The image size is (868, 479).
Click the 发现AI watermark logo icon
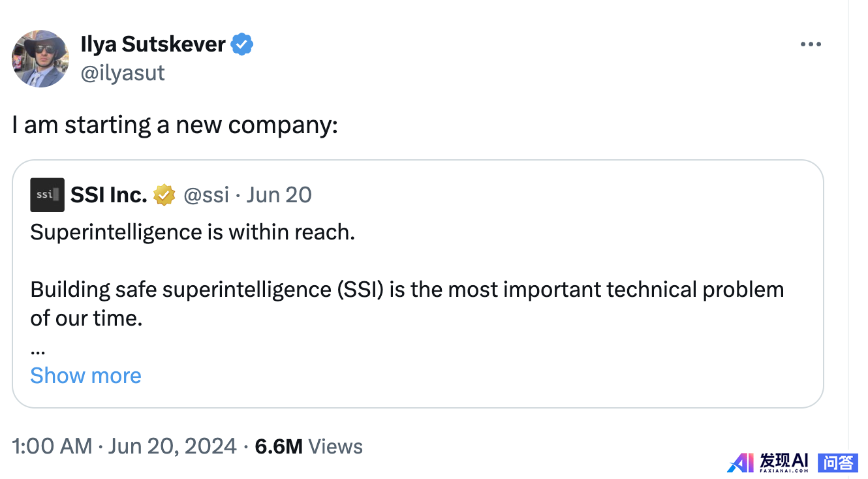click(x=741, y=463)
